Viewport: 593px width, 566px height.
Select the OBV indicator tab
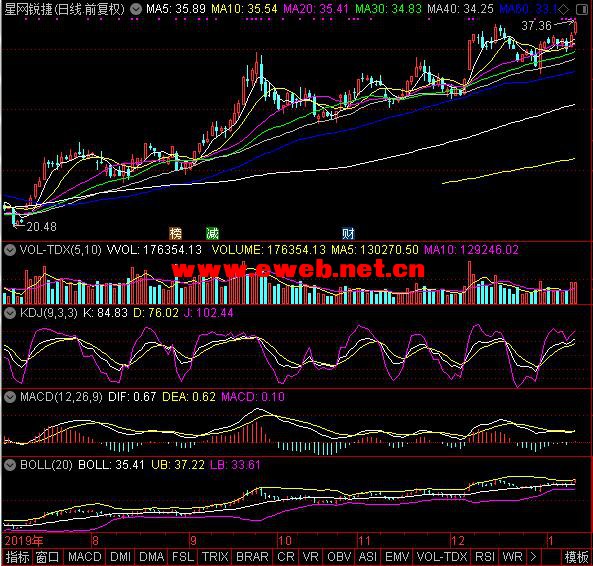pos(339,557)
